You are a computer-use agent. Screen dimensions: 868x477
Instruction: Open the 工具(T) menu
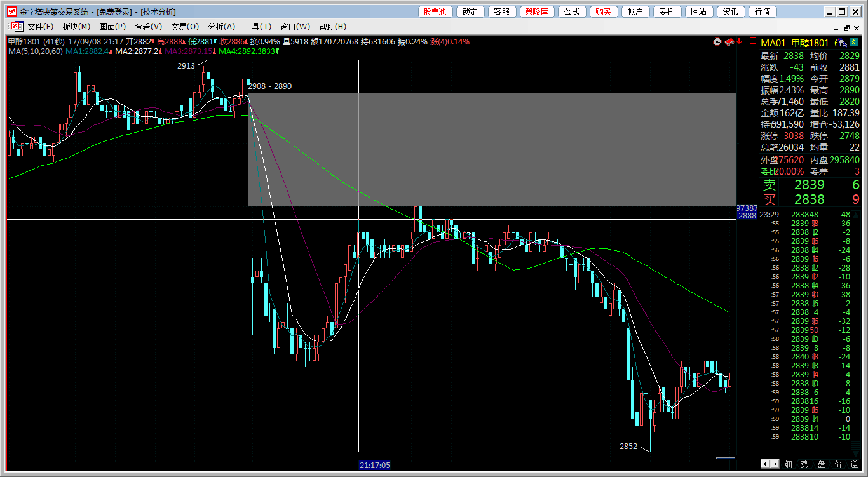coord(258,27)
